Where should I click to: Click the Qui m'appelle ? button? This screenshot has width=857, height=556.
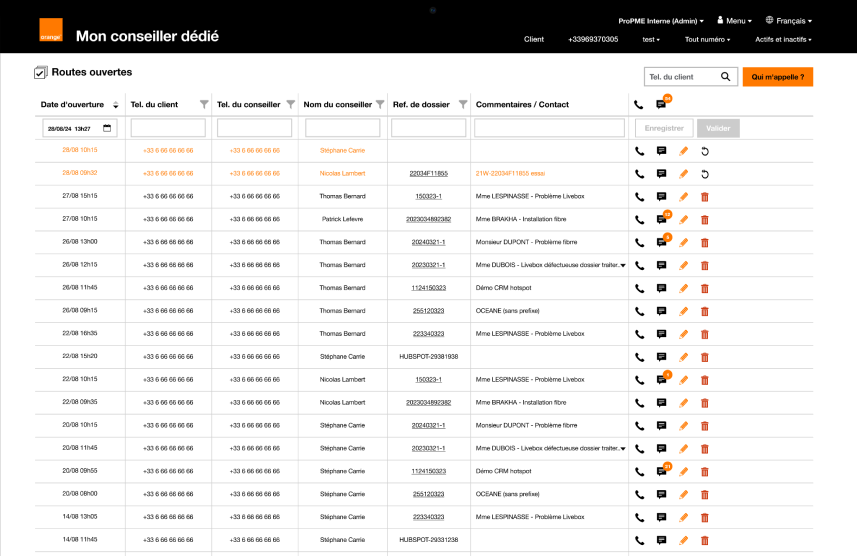[778, 77]
